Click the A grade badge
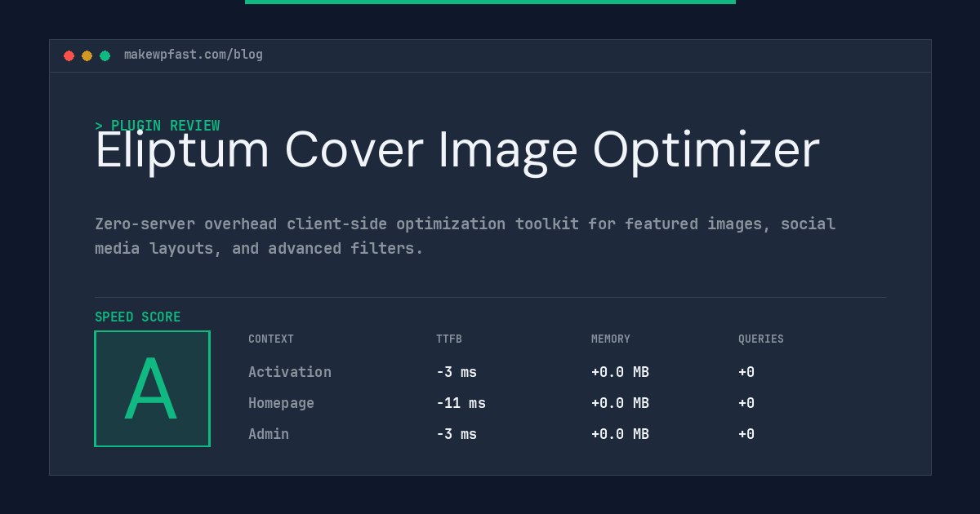Screen dimensions: 980x514 point(152,388)
